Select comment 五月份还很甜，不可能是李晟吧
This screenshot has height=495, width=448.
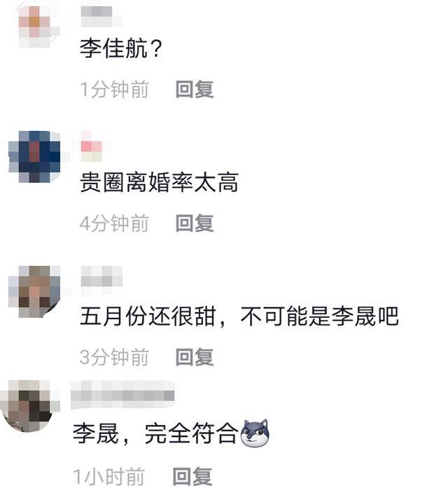point(239,316)
